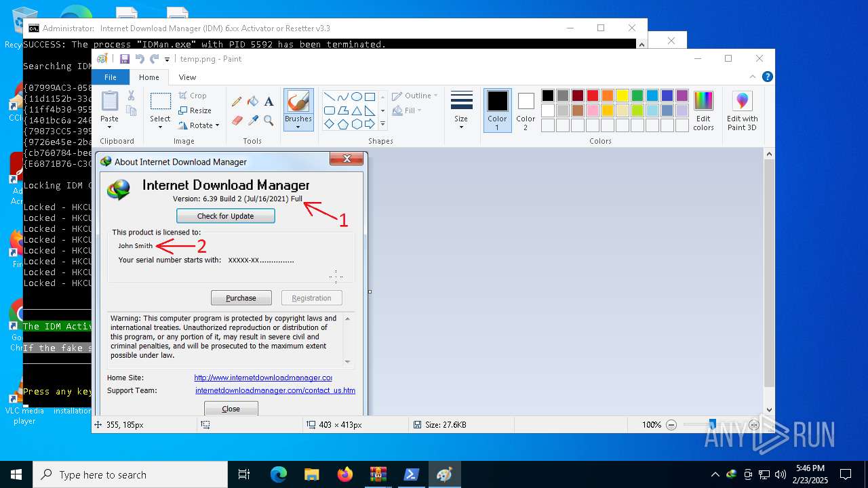Click the zoom slider handle
The height and width of the screenshot is (488, 868).
tap(712, 425)
